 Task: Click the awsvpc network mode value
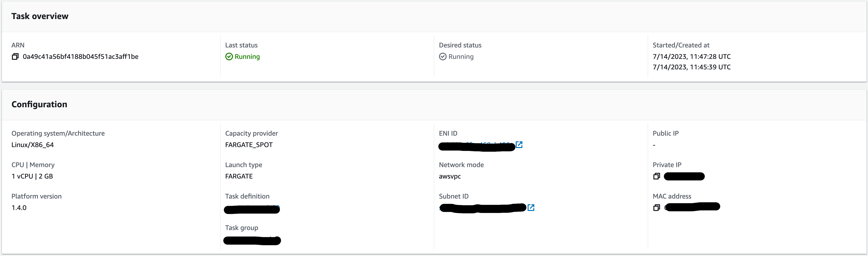pyautogui.click(x=449, y=176)
